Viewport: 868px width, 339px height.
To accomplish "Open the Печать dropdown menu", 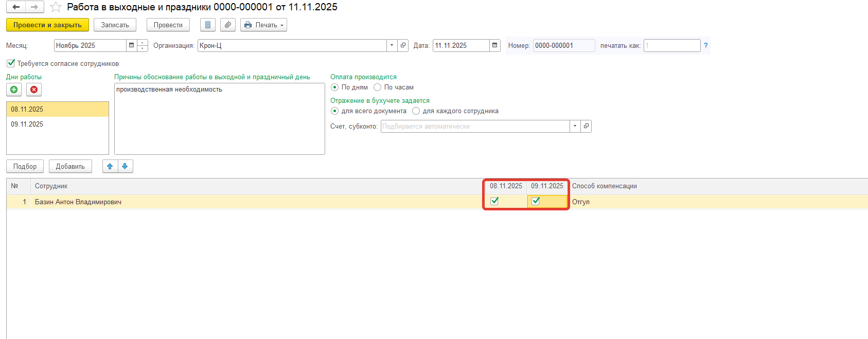I will tap(263, 25).
